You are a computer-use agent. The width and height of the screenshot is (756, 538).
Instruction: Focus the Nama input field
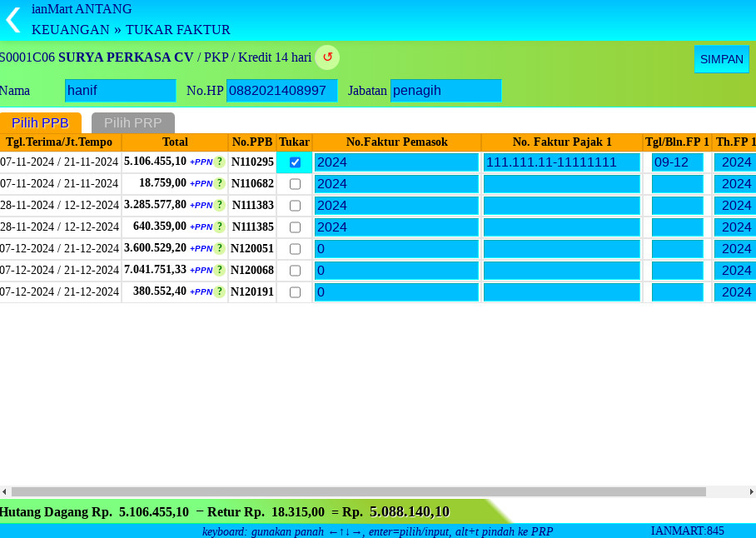point(120,91)
